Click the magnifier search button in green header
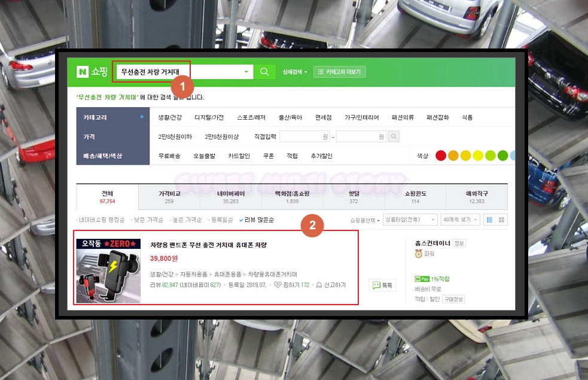This screenshot has height=380, width=588. pyautogui.click(x=264, y=72)
